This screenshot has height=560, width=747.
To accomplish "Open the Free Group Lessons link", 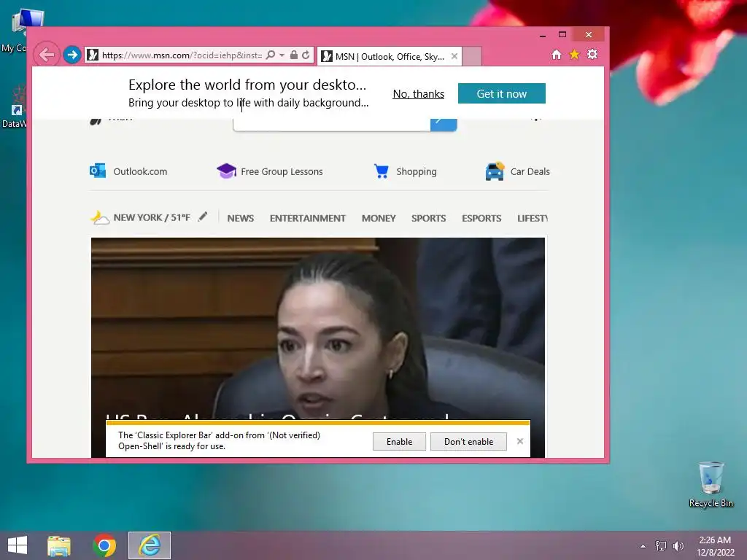I will pos(282,171).
